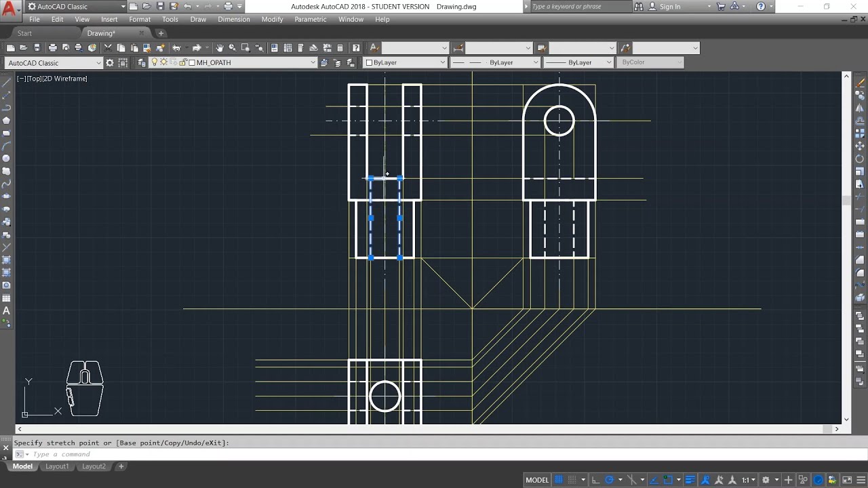Click the Customization hamburger icon in status bar

(861, 480)
